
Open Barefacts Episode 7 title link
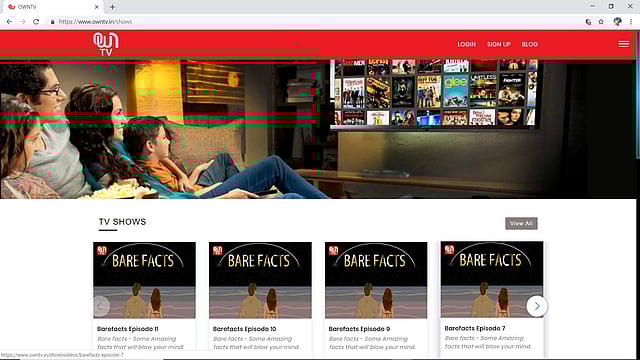click(x=475, y=328)
